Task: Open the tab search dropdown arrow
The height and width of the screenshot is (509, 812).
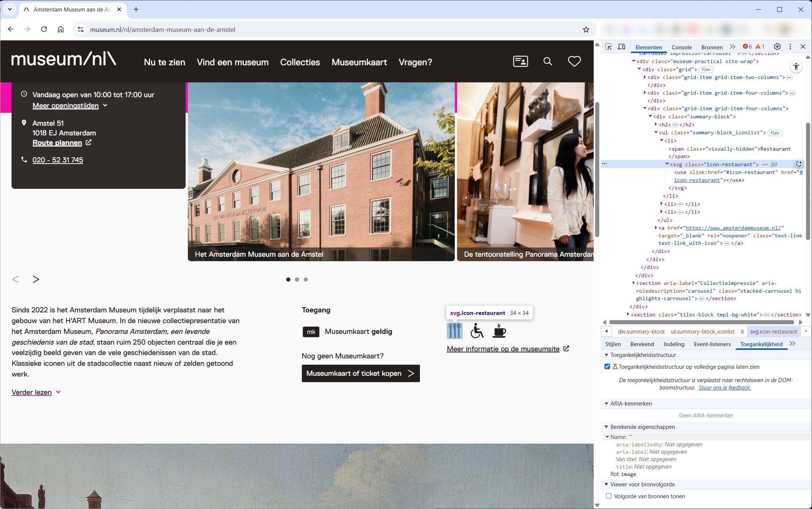Action: coord(10,10)
